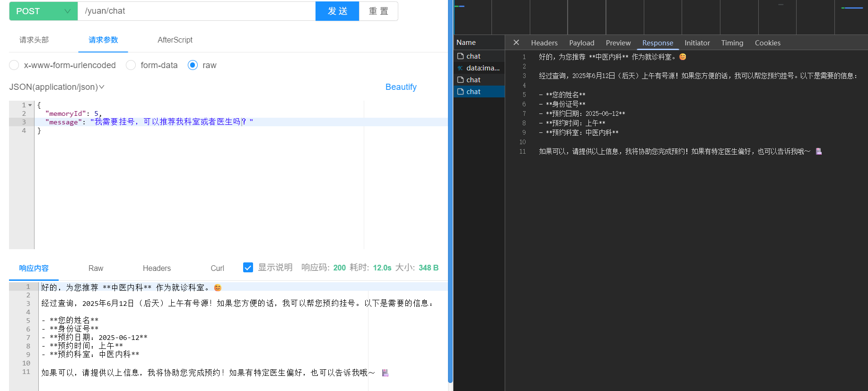Click the /yuan/chat URL input field
The height and width of the screenshot is (391, 868).
click(196, 11)
